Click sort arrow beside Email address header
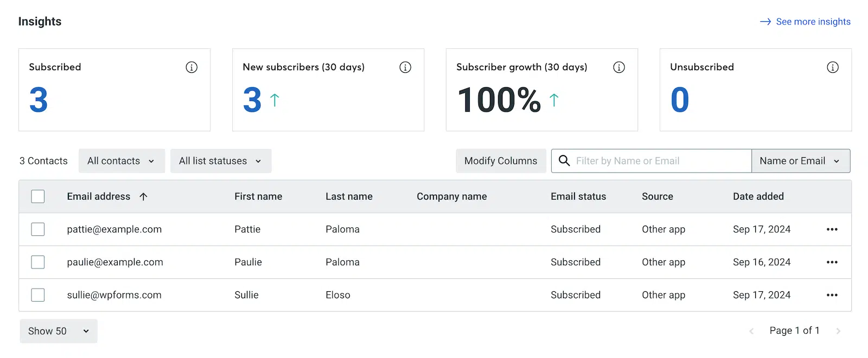 point(143,196)
